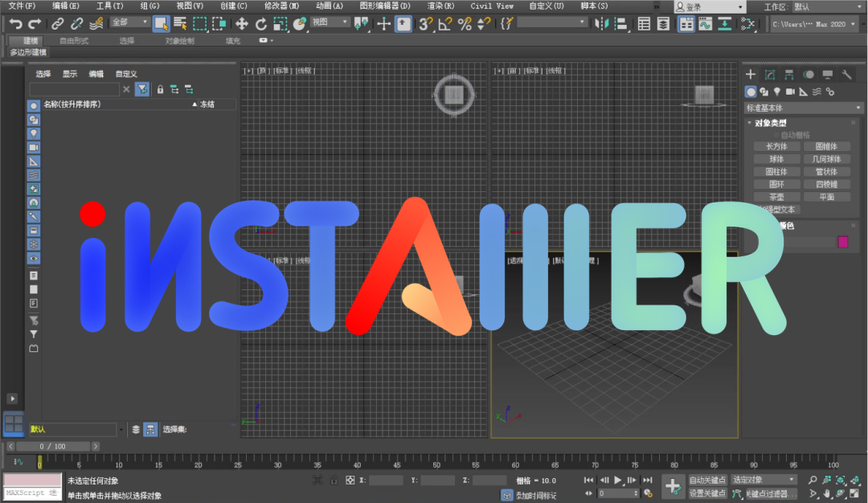Screen dimensions: 868x503
Task: Toggle the Angle Snap button
Action: tap(445, 24)
